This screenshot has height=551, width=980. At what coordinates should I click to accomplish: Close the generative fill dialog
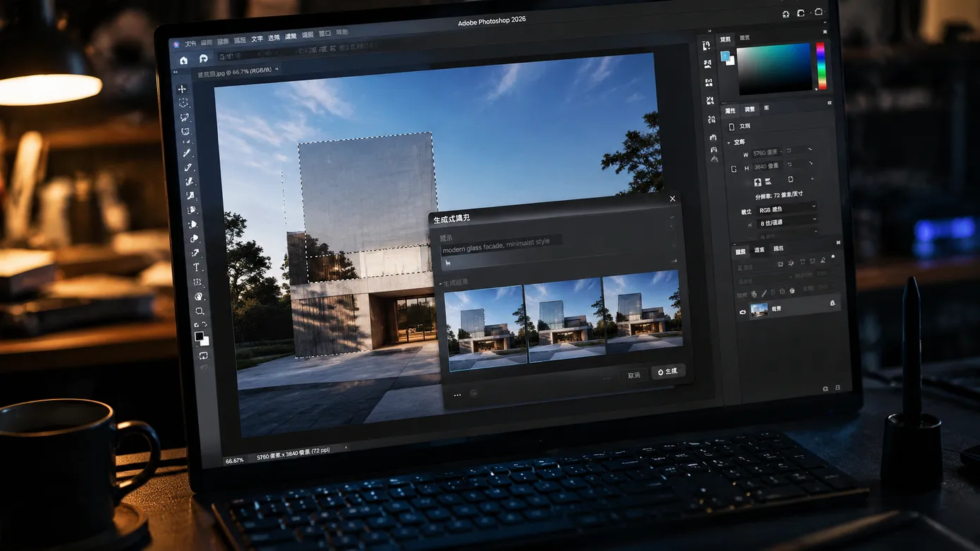click(673, 199)
